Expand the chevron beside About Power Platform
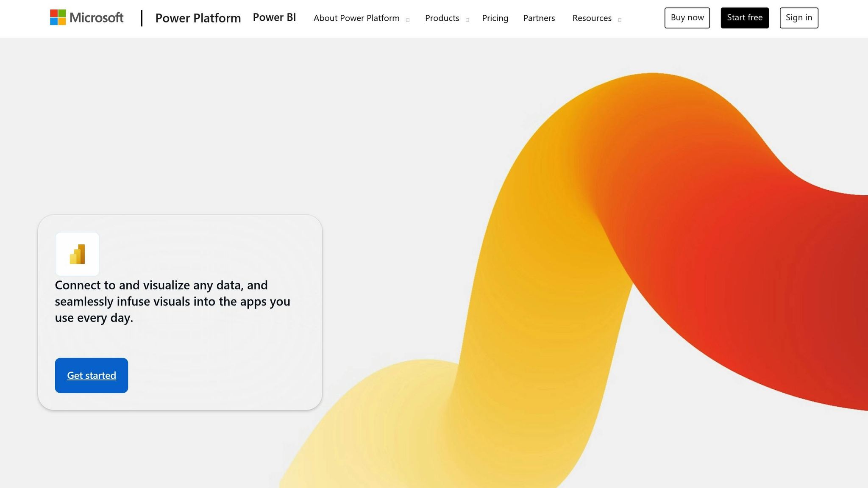Viewport: 868px width, 488px height. pos(408,19)
